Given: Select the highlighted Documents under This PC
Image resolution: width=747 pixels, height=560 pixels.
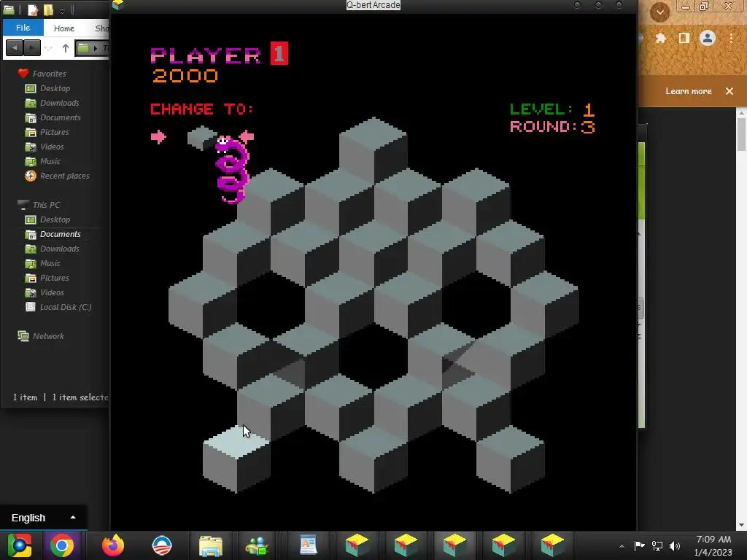Looking at the screenshot, I should pos(60,234).
